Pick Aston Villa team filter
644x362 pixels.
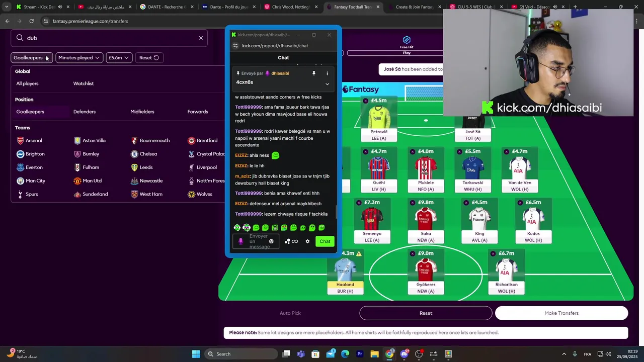pyautogui.click(x=90, y=141)
